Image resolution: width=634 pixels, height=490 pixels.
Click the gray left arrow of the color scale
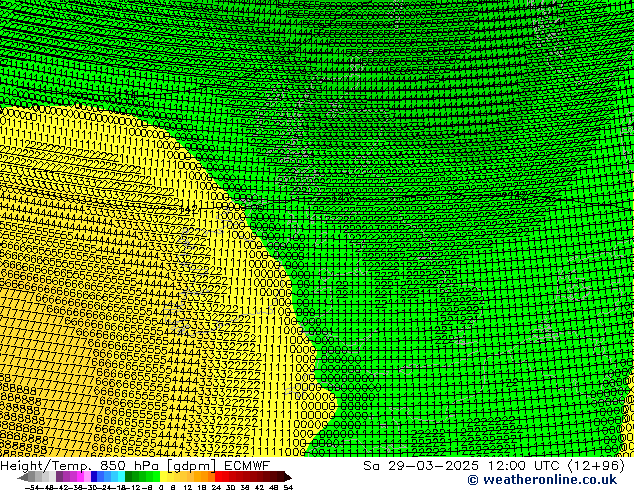click(22, 477)
